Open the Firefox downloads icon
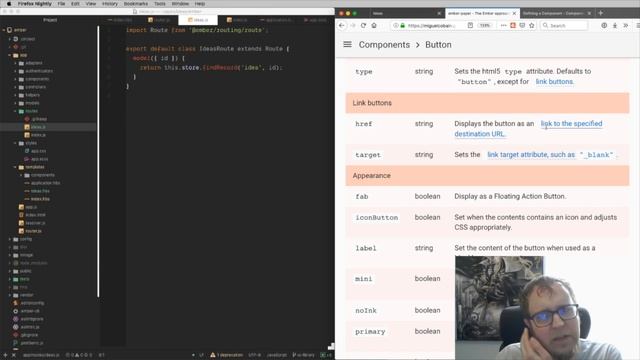Image resolution: width=640 pixels, height=360 pixels. point(615,25)
